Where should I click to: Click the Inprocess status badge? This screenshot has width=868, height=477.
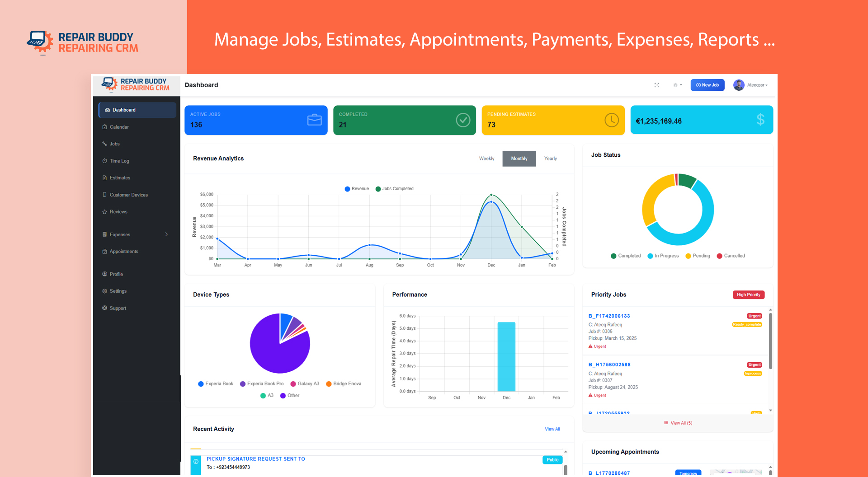[753, 374]
